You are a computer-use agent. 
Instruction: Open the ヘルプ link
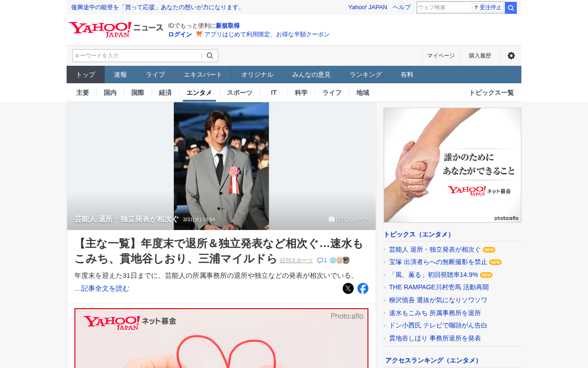click(x=402, y=7)
